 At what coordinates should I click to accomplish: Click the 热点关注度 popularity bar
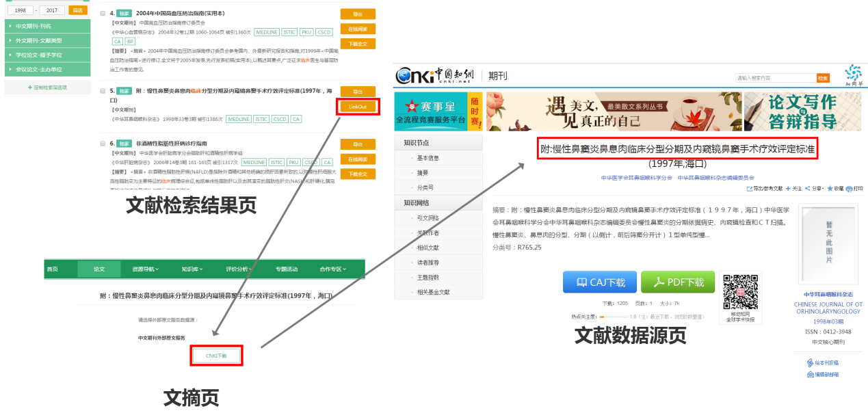614,317
